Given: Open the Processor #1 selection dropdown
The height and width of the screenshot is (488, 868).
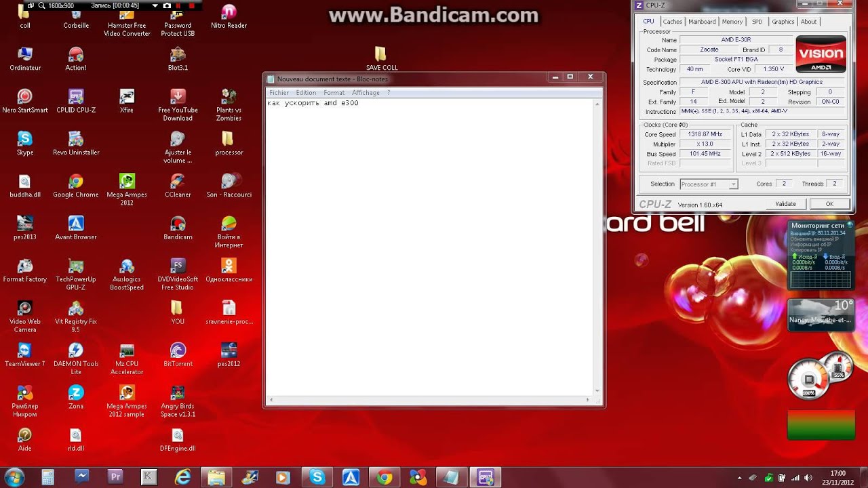Looking at the screenshot, I should 709,184.
